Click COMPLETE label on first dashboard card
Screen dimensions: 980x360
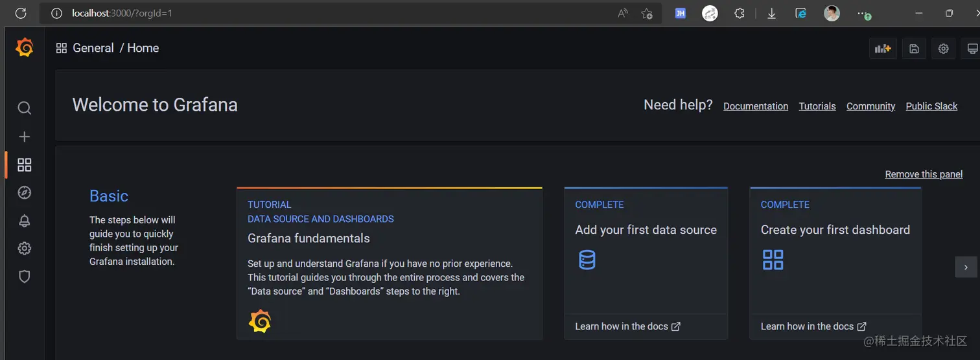pyautogui.click(x=785, y=205)
